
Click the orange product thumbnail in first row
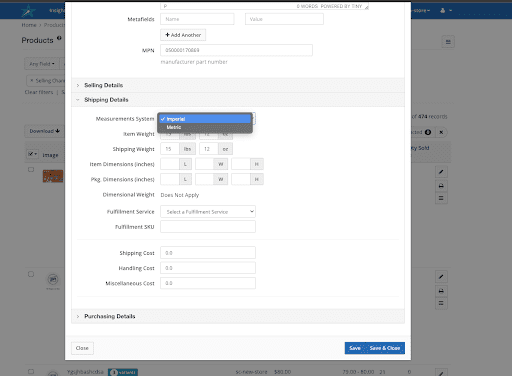[53, 176]
